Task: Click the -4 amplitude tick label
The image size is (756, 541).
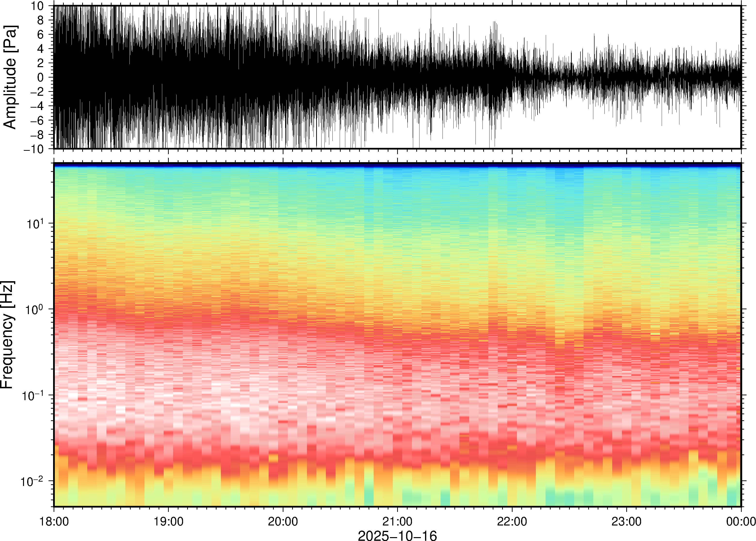Action: 37,106
